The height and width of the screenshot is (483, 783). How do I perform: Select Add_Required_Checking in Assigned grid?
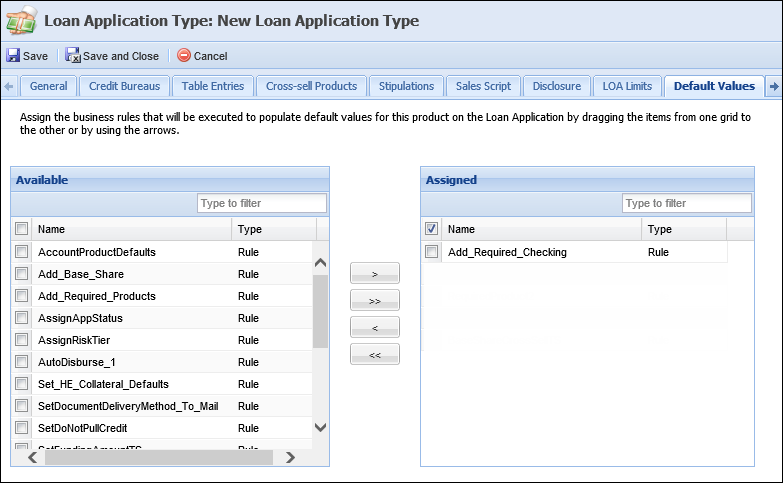click(507, 252)
